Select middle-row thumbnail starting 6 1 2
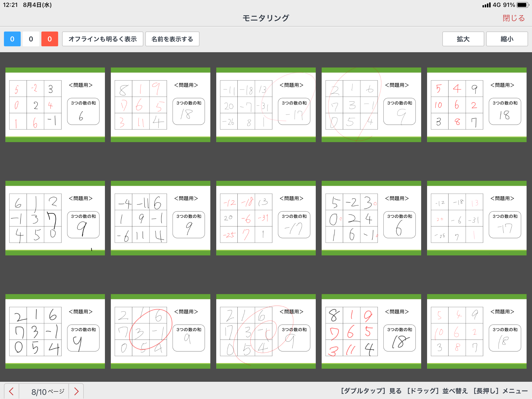This screenshot has height=399, width=532. (x=55, y=218)
